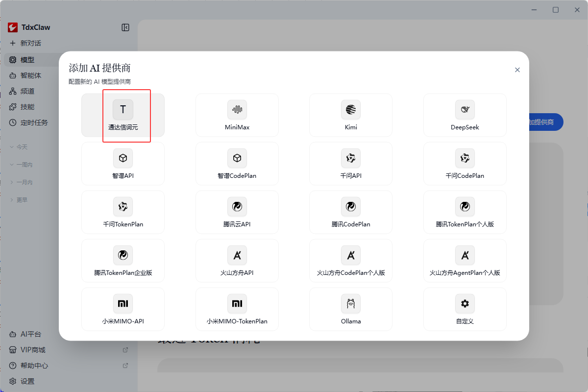This screenshot has width=588, height=392.
Task: Select the 小米MIMO-API icon
Action: 123,304
